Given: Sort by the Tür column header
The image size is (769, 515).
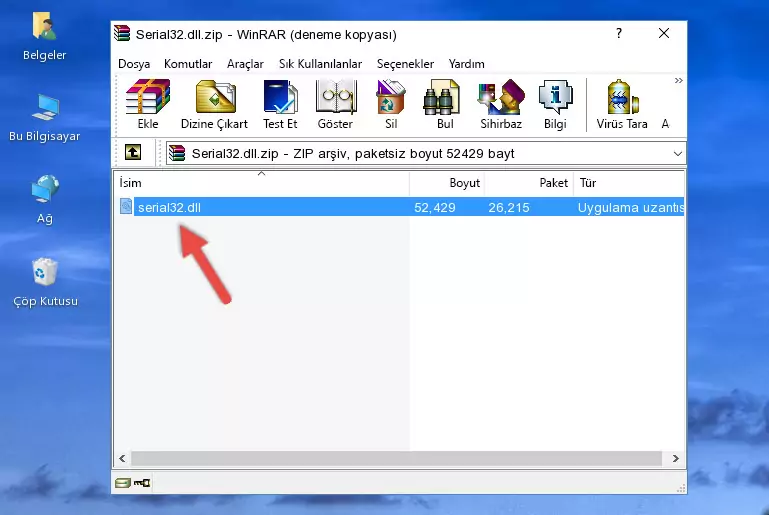Looking at the screenshot, I should [x=629, y=183].
